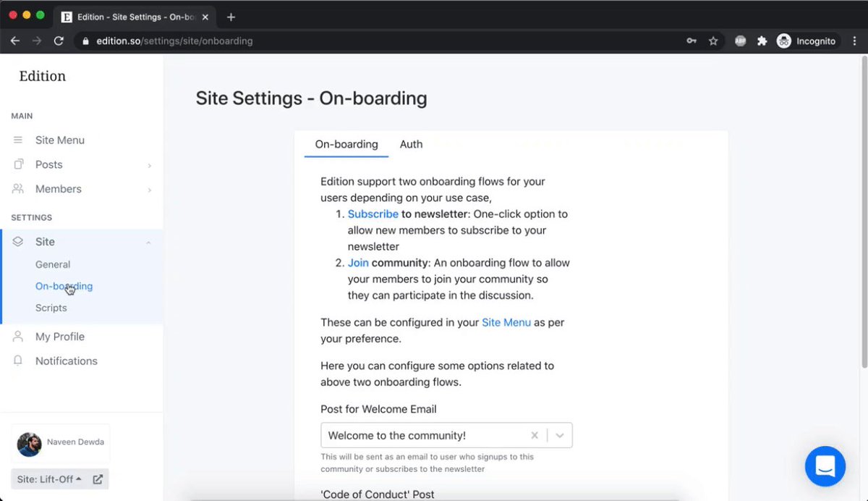Clear the Welcome Email post selection
Image resolution: width=868 pixels, height=501 pixels.
point(535,436)
